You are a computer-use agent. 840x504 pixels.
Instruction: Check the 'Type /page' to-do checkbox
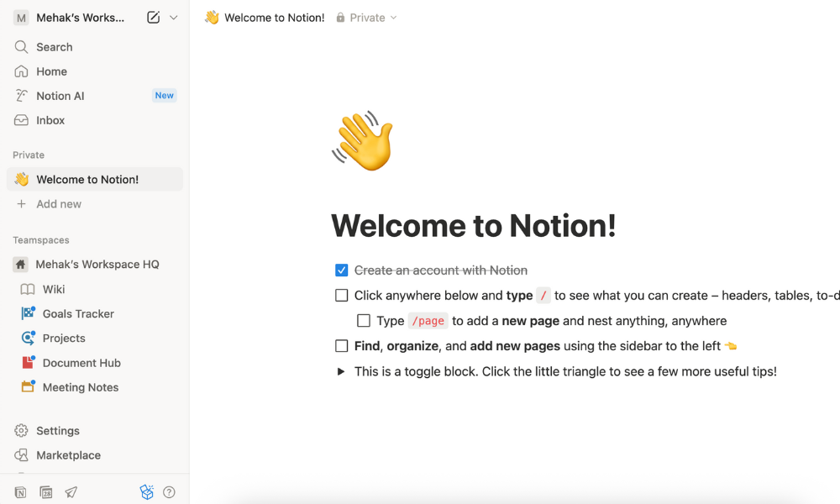coord(364,321)
